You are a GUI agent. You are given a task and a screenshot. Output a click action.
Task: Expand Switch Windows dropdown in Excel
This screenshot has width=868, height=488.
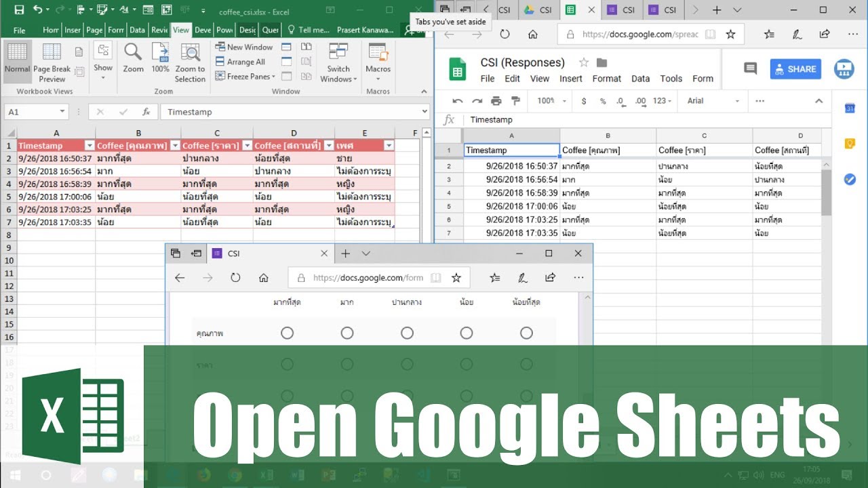(x=338, y=62)
